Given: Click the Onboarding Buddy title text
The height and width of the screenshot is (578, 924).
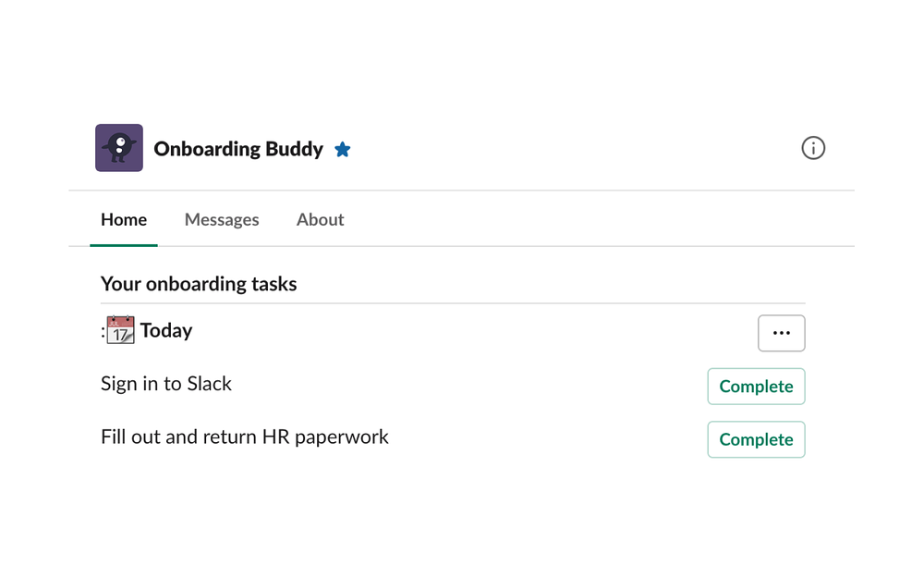Looking at the screenshot, I should 238,149.
